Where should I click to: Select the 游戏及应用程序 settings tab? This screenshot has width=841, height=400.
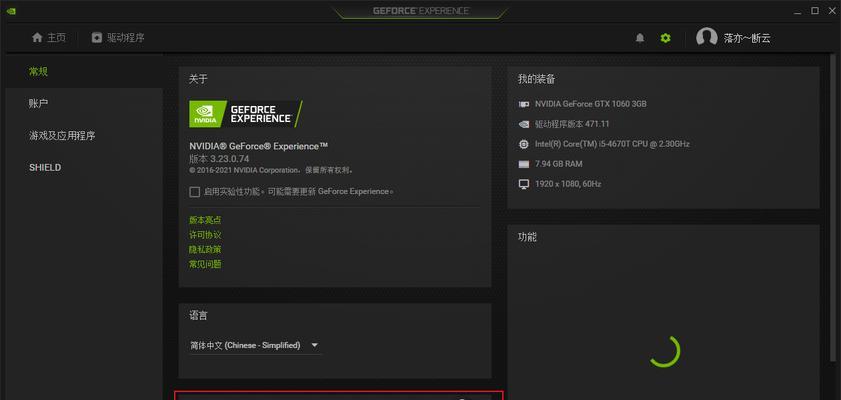pos(84,136)
